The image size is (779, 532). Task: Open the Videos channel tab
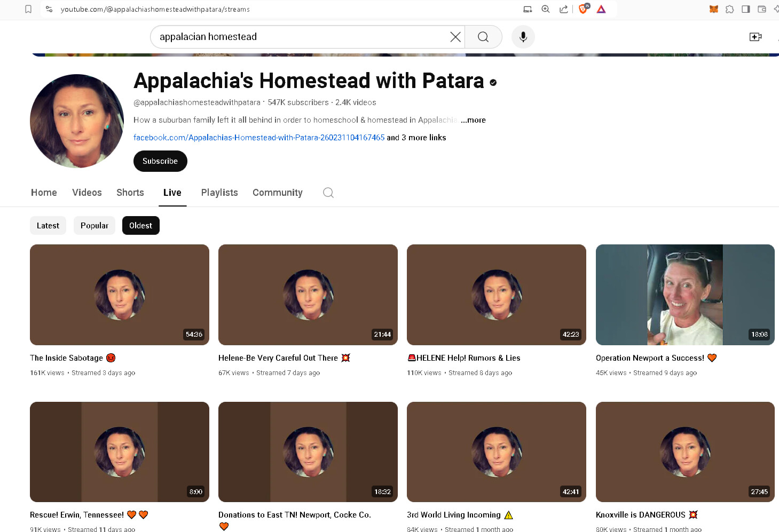click(87, 193)
